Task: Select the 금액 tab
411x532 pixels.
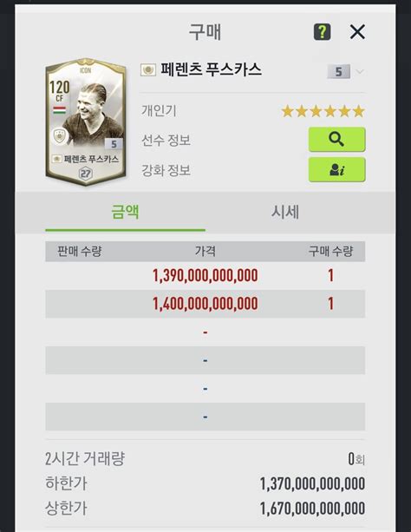Action: coord(125,213)
